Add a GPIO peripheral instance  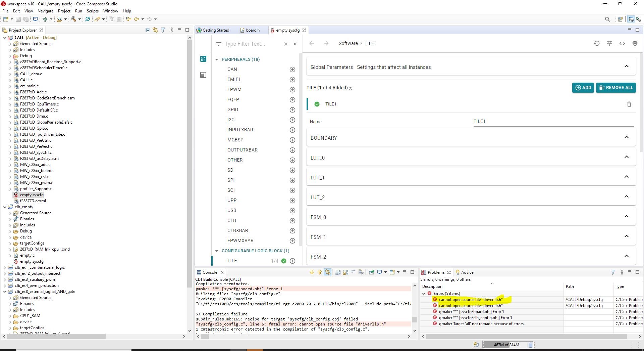(x=292, y=110)
